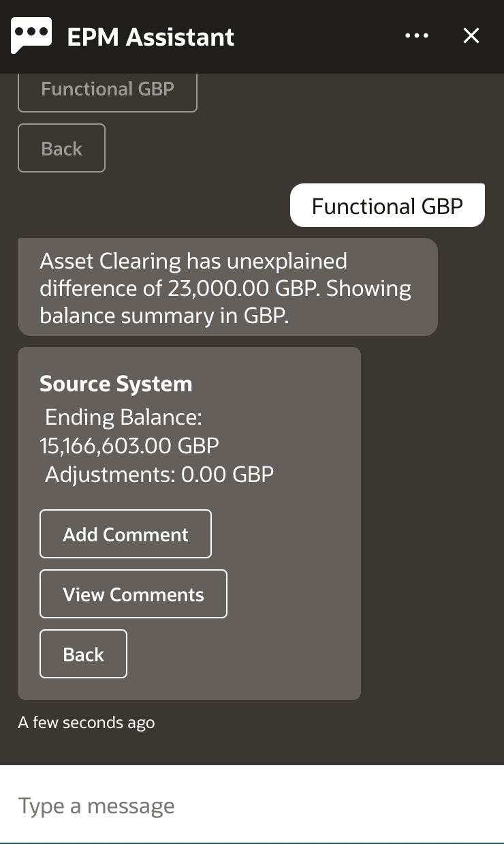
Task: Select the upper Back option
Action: [61, 147]
